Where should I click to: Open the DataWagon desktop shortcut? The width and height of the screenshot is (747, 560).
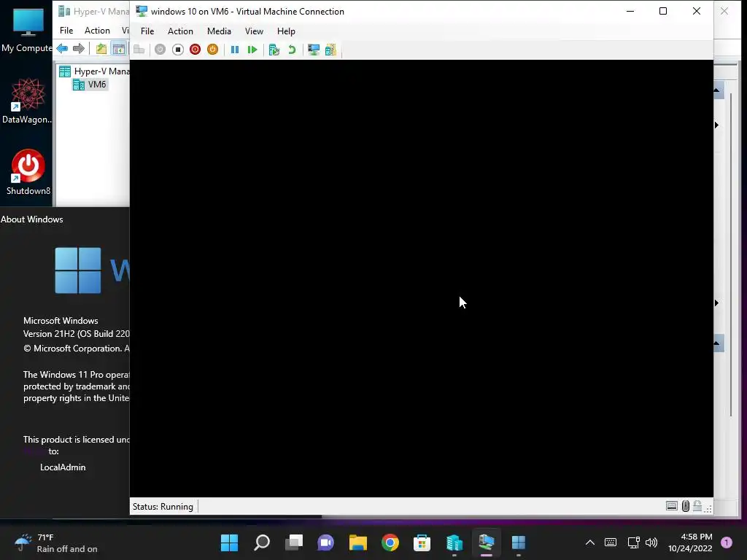28,101
